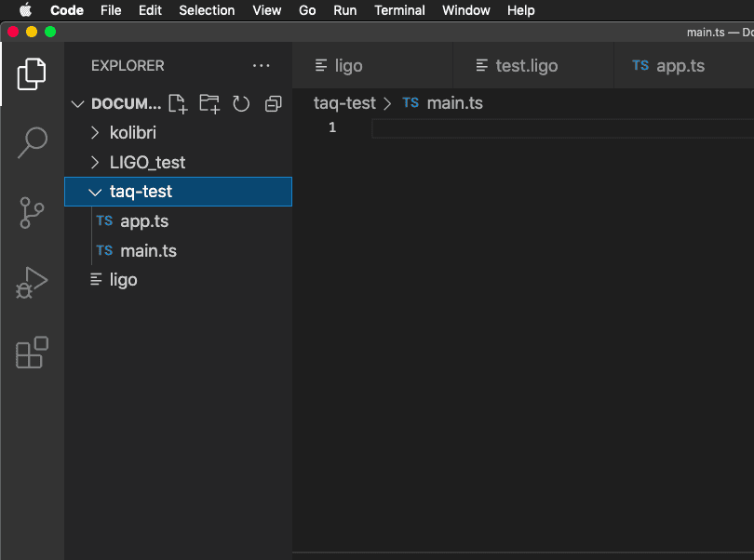
Task: Select the ligo file in Explorer
Action: (123, 280)
